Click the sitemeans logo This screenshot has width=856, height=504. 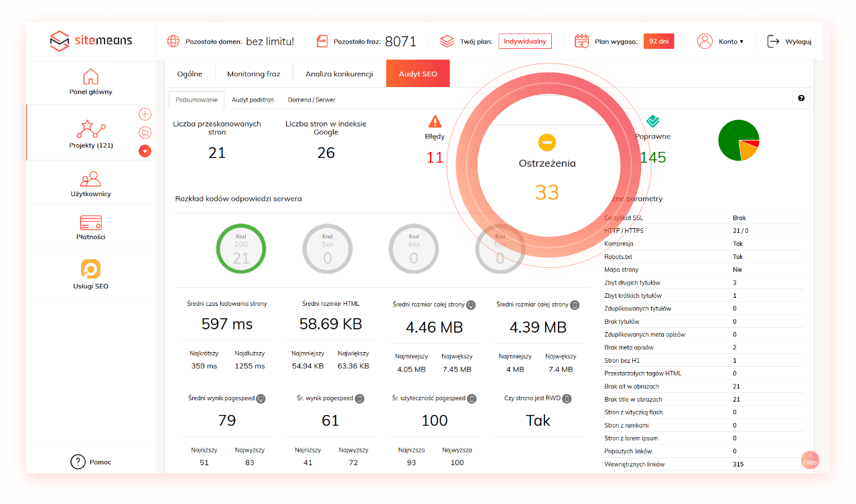pyautogui.click(x=91, y=41)
